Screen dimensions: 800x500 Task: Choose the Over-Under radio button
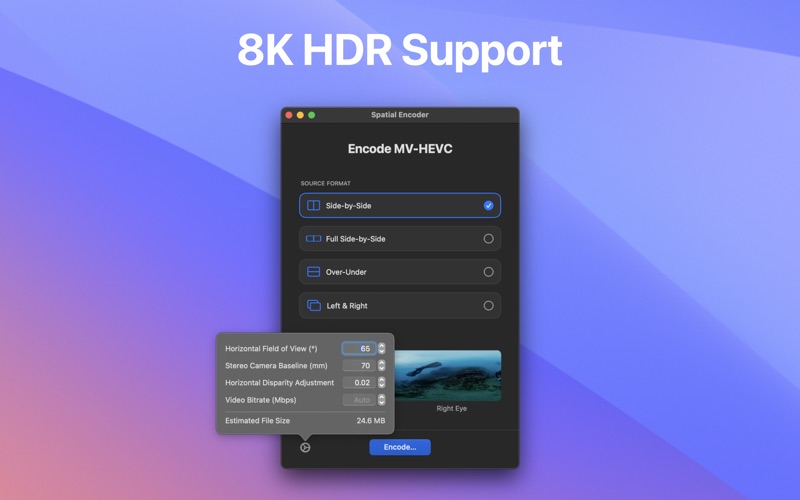488,272
